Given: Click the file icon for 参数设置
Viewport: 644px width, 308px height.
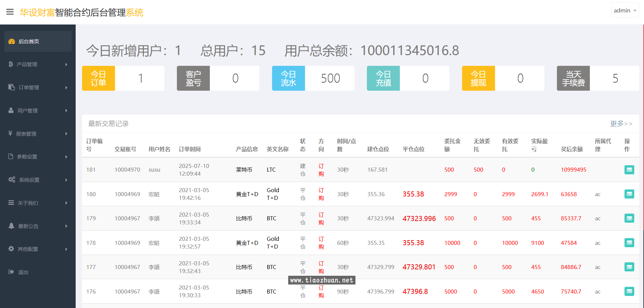Looking at the screenshot, I should click(11, 157).
